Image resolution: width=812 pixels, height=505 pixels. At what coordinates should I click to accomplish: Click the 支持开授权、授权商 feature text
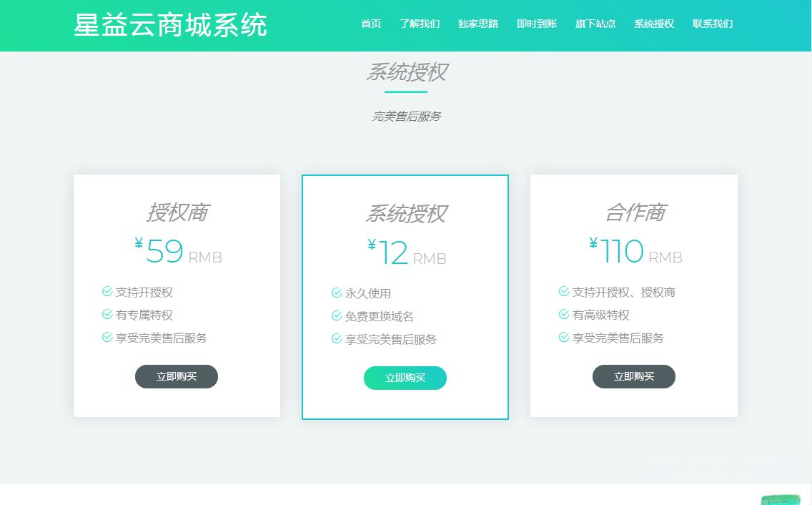[623, 292]
